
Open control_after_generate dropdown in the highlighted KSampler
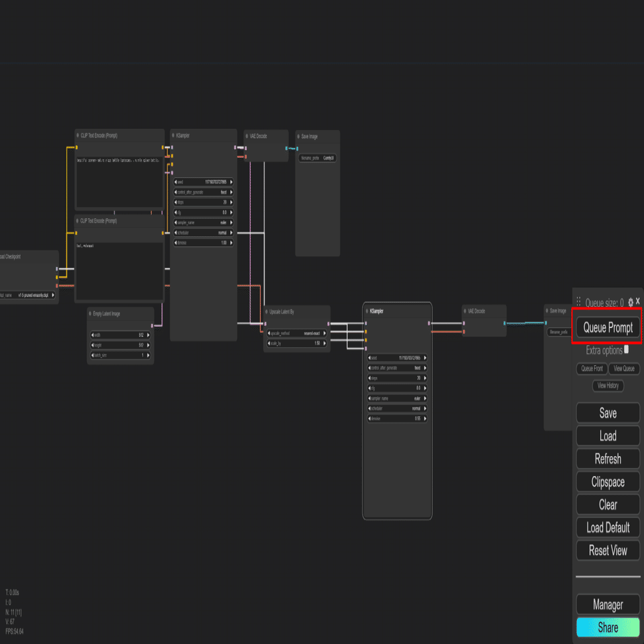click(x=397, y=368)
